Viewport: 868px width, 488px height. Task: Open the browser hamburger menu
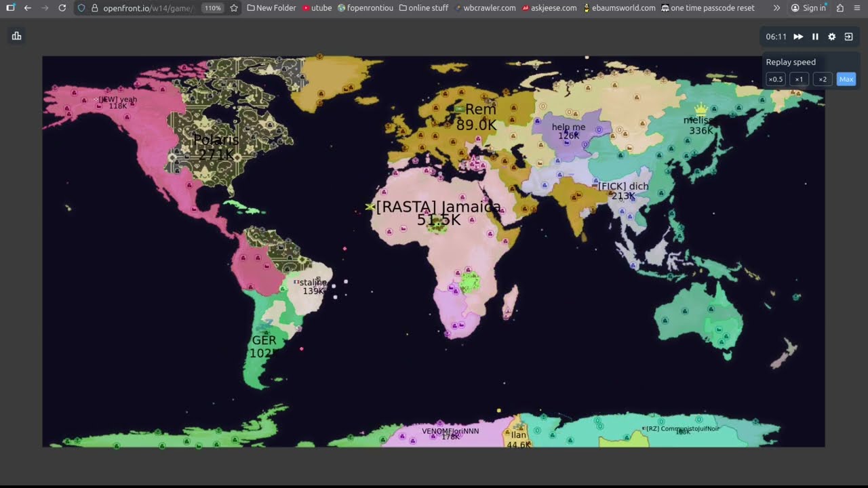pyautogui.click(x=858, y=8)
